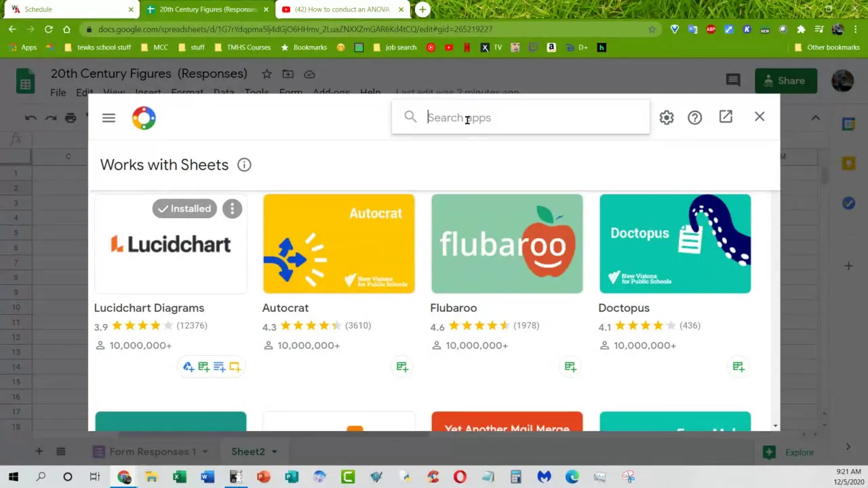Click the Chrome address bar URL
The height and width of the screenshot is (488, 868).
click(295, 29)
